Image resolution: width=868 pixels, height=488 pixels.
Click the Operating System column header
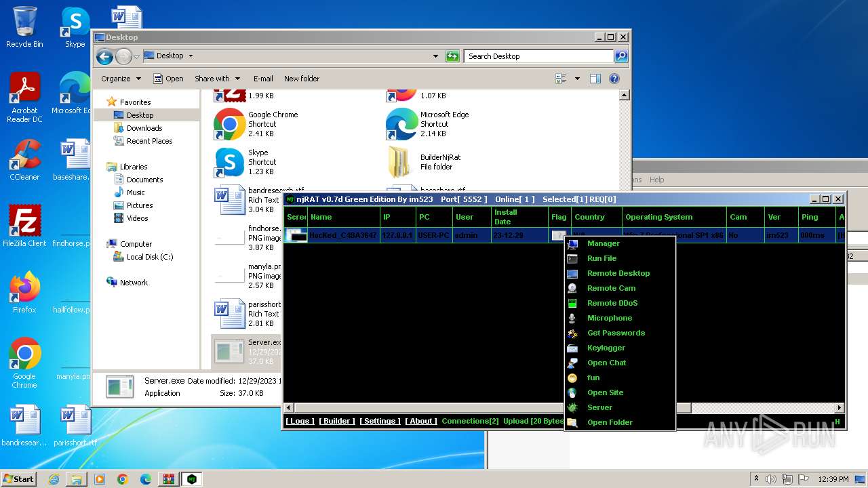pos(674,217)
